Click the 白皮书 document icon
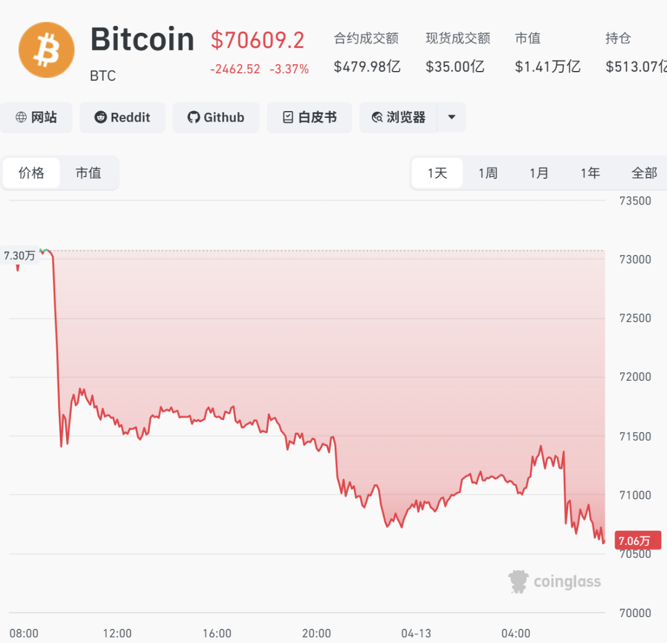The width and height of the screenshot is (667, 643). (288, 117)
